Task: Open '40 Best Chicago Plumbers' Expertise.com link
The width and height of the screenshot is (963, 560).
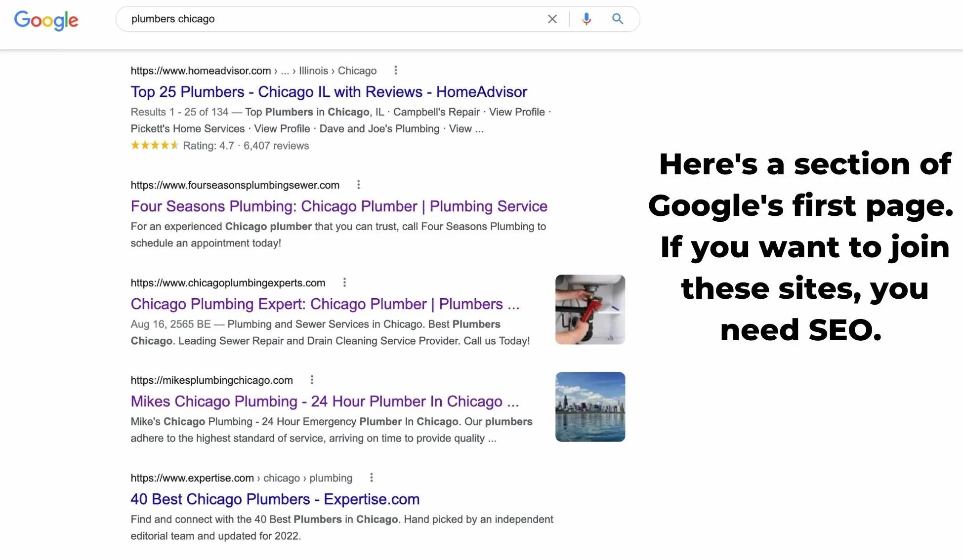Action: 275,499
